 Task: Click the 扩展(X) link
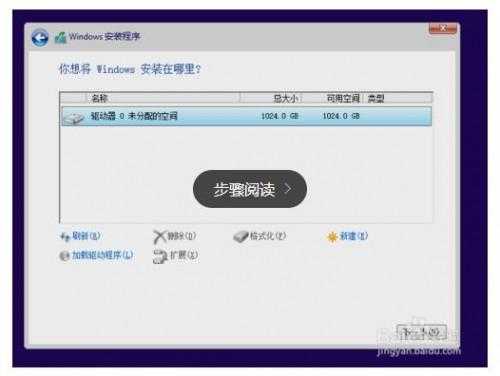point(184,255)
